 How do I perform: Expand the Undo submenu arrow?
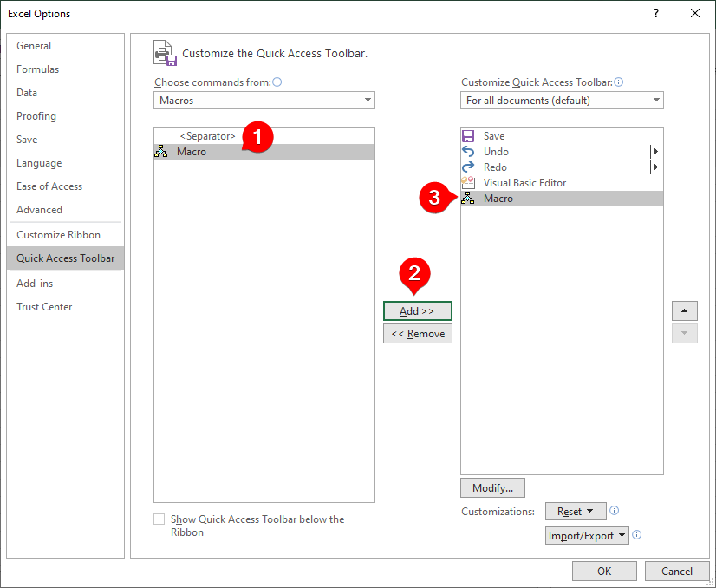coord(655,151)
